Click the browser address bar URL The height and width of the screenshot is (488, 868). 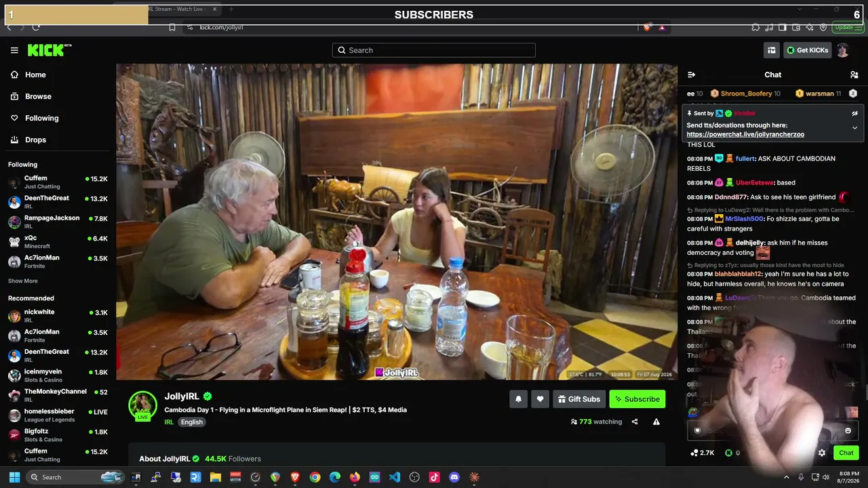coord(221,27)
